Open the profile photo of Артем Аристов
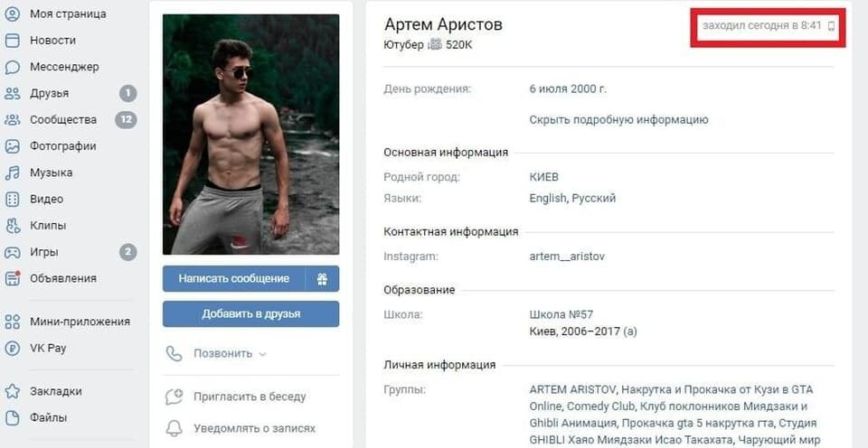 pyautogui.click(x=250, y=135)
